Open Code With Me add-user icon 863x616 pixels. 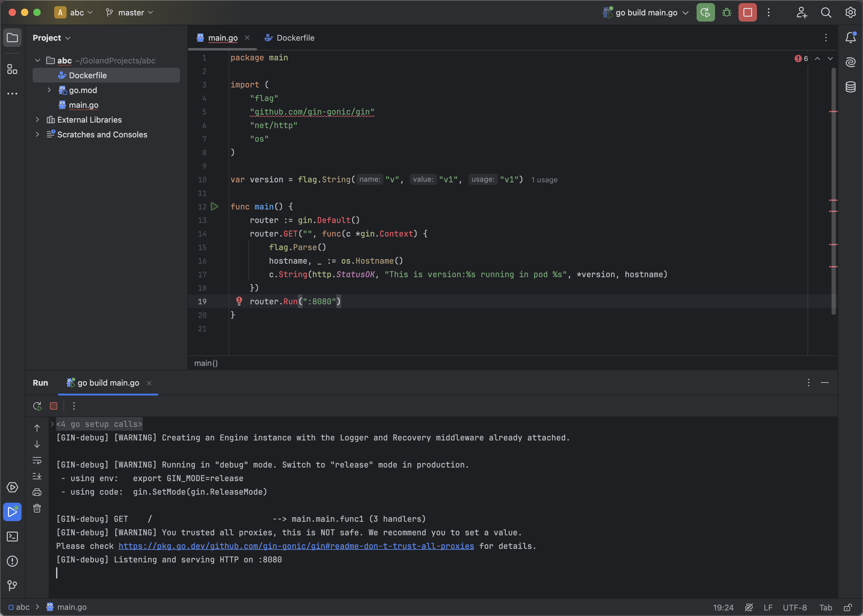pyautogui.click(x=802, y=13)
